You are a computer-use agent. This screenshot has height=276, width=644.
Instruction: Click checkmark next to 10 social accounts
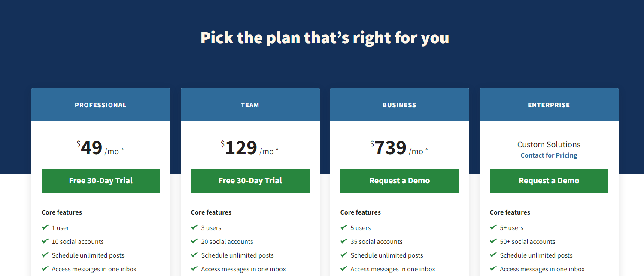[45, 241]
